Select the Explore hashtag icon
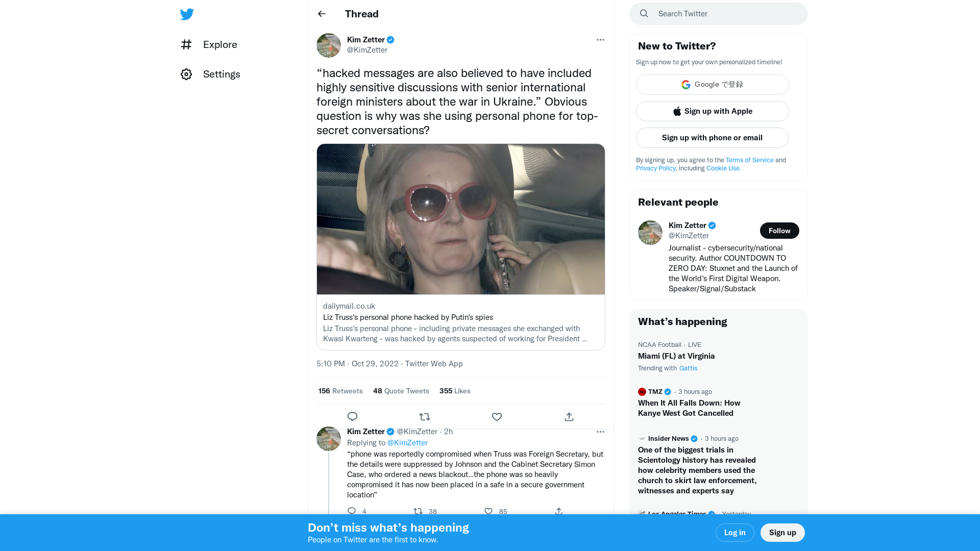 (186, 44)
